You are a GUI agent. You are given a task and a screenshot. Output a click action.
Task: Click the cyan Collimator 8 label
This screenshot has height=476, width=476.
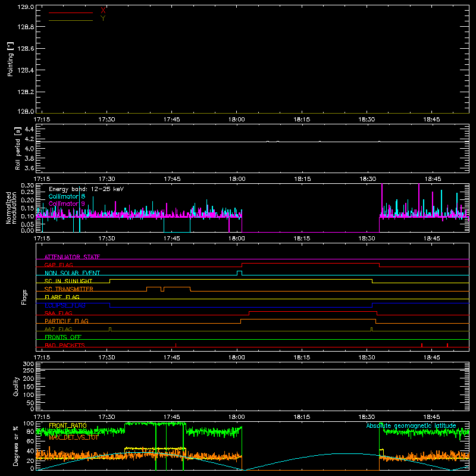pyautogui.click(x=67, y=196)
